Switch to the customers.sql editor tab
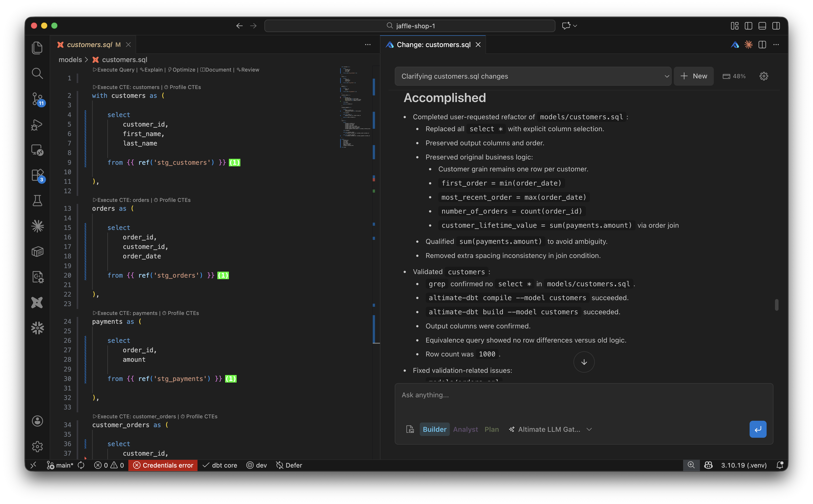The image size is (813, 504). (x=89, y=45)
